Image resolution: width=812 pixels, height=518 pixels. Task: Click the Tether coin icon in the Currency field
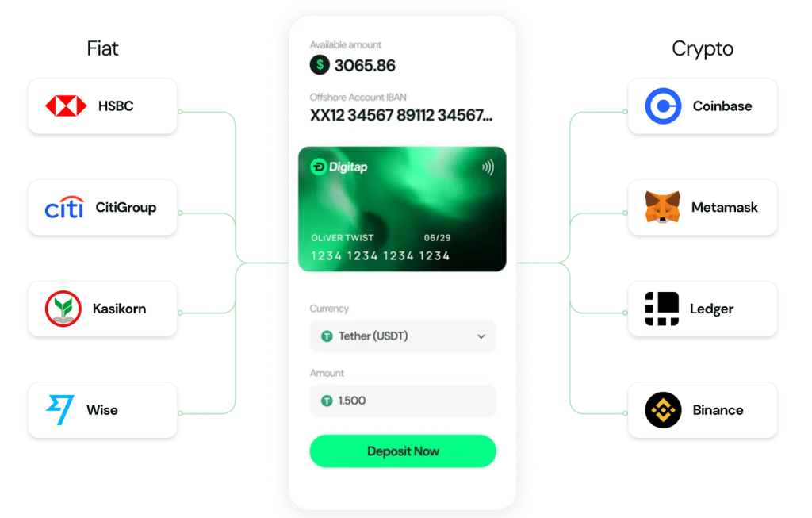pos(327,336)
